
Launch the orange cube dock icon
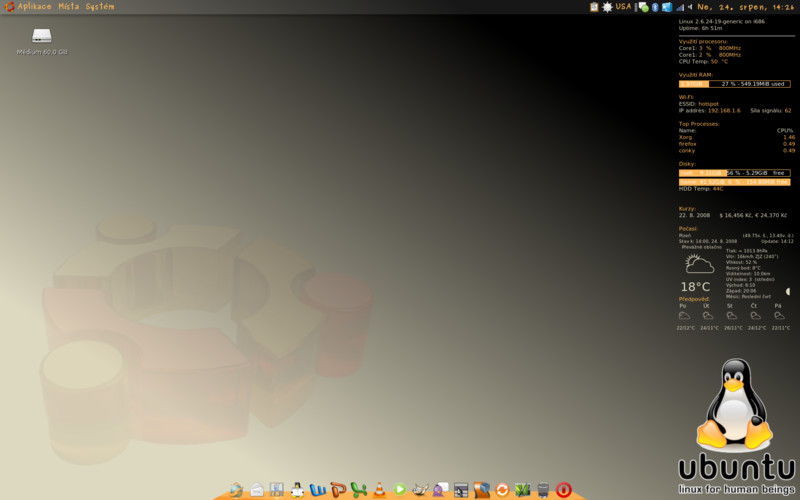tap(482, 490)
